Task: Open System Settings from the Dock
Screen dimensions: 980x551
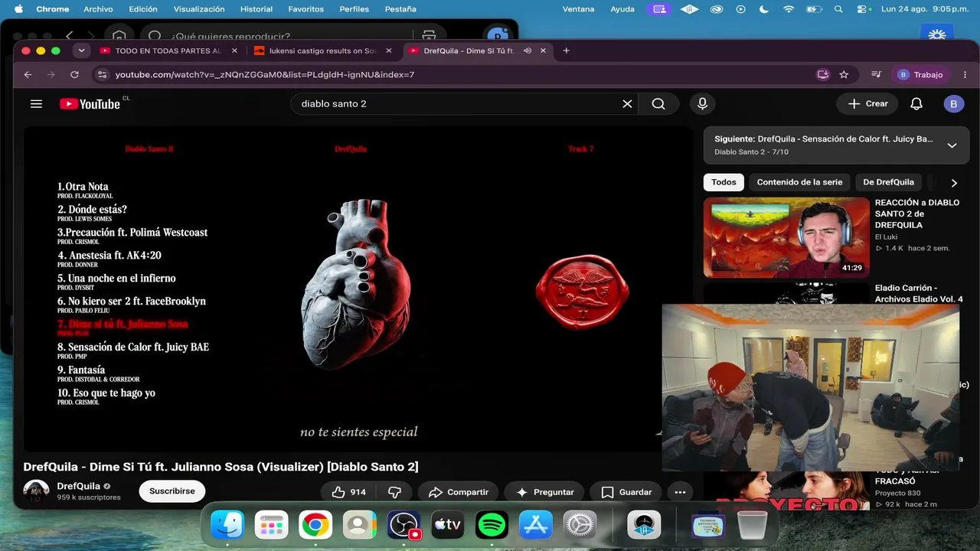Action: (x=580, y=525)
